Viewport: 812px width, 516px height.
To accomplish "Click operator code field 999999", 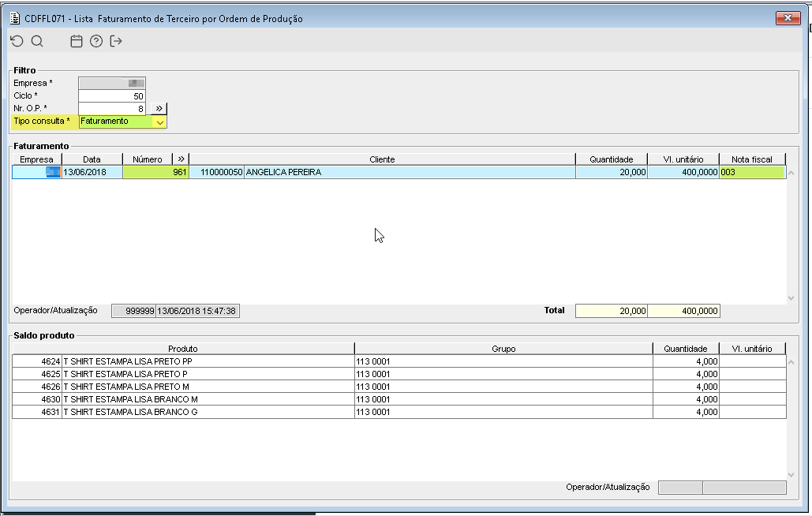I will coord(133,311).
